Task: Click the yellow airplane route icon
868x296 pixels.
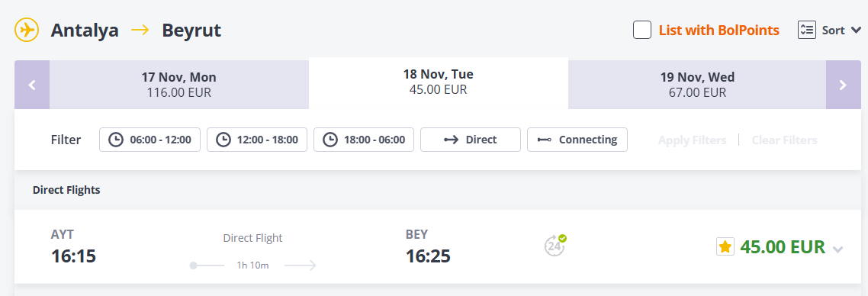Action: click(27, 30)
